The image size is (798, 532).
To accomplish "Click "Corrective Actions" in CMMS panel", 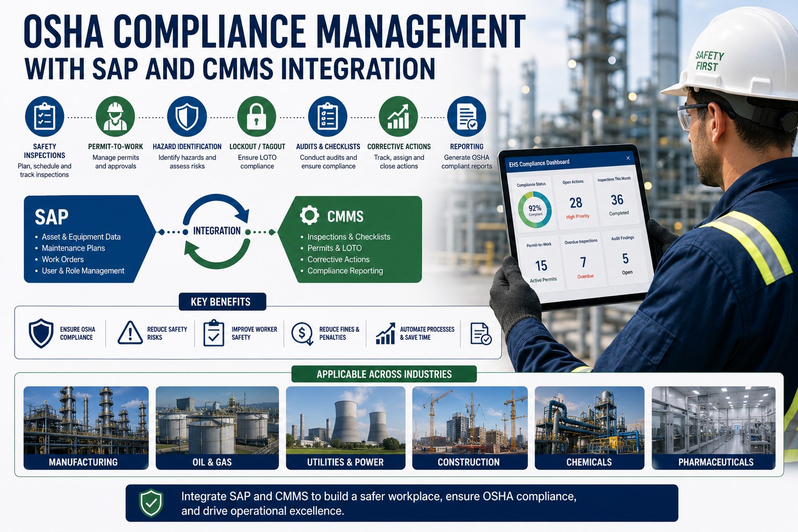I will [338, 259].
